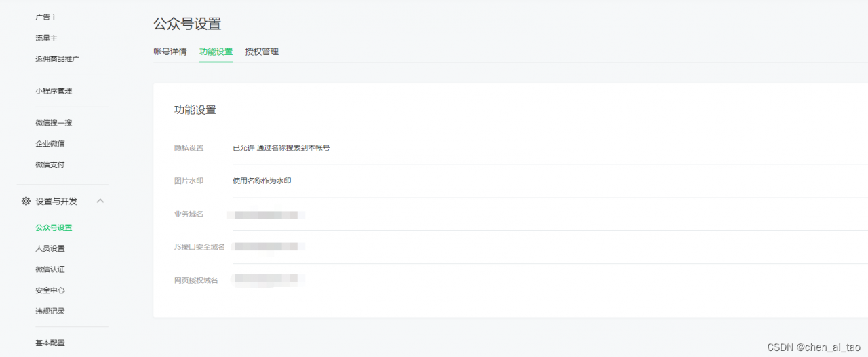This screenshot has width=868, height=357.
Task: Click the blurred JS接口安全域名 value
Action: click(x=268, y=246)
